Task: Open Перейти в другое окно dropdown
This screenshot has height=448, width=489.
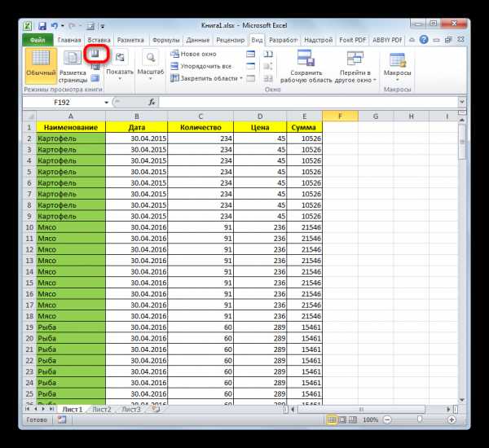Action: (x=355, y=66)
